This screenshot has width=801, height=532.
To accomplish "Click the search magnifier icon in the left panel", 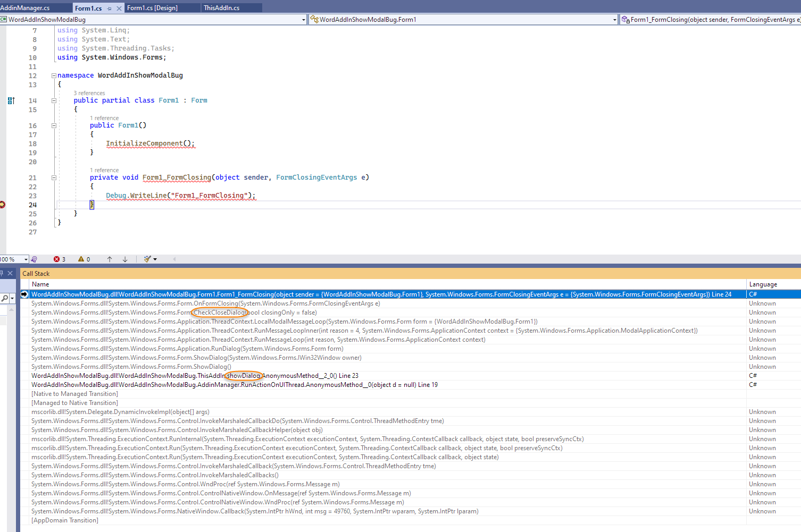I will tap(5, 299).
